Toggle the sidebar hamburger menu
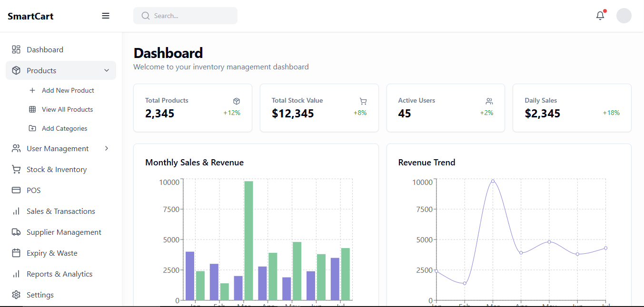 click(x=106, y=16)
